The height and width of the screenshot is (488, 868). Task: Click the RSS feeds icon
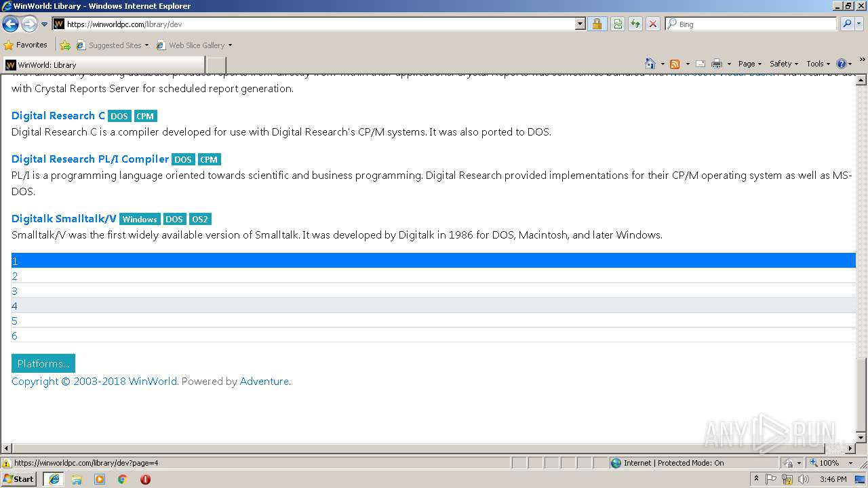pyautogui.click(x=675, y=64)
